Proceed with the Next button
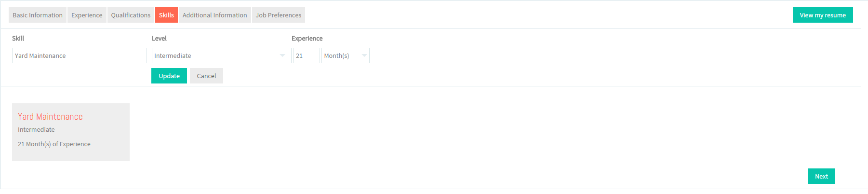The image size is (868, 194). point(821,176)
